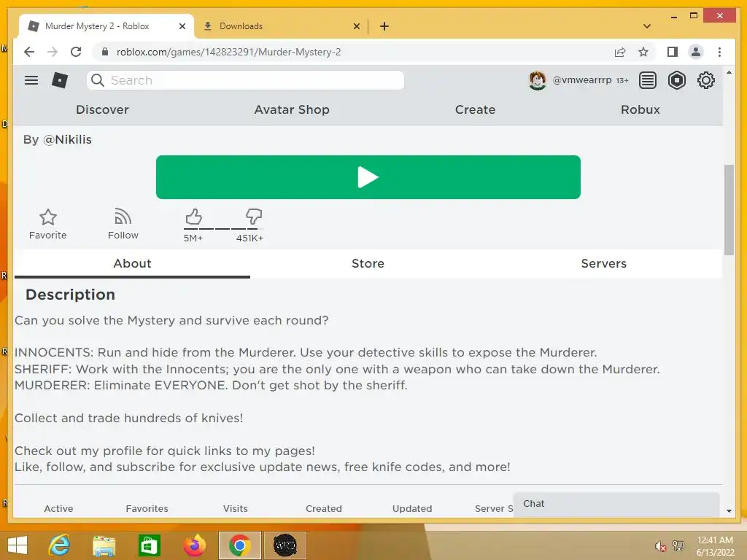Viewport: 747px width, 560px height.
Task: Open File Explorer from the taskbar
Action: point(104,545)
